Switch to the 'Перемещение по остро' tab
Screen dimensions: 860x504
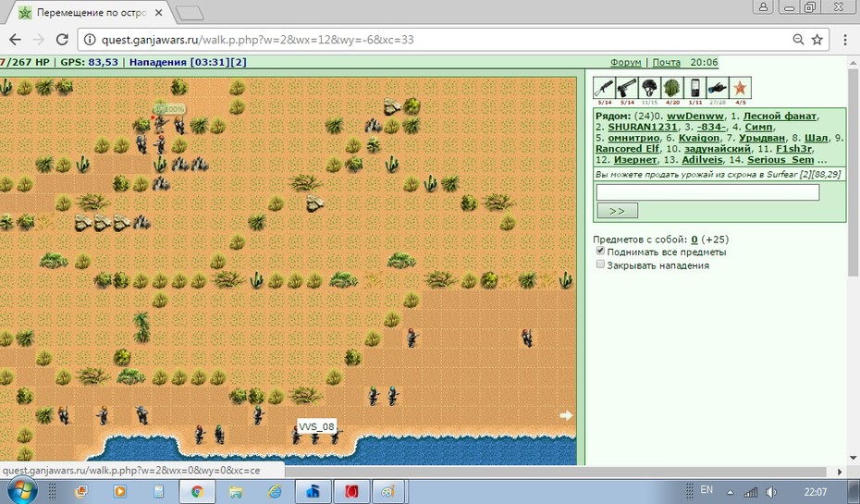[91, 13]
